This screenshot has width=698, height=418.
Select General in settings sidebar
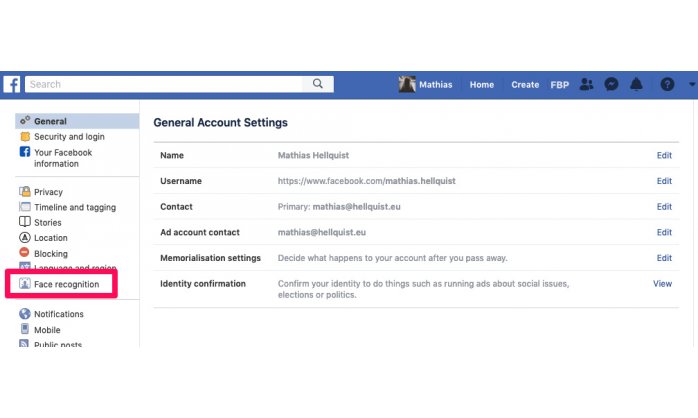(77, 121)
